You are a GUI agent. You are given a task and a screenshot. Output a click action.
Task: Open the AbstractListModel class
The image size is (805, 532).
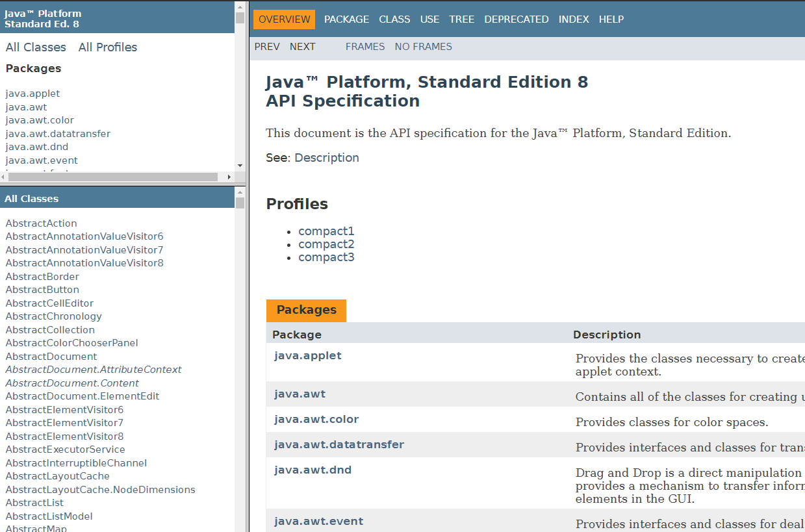point(49,516)
